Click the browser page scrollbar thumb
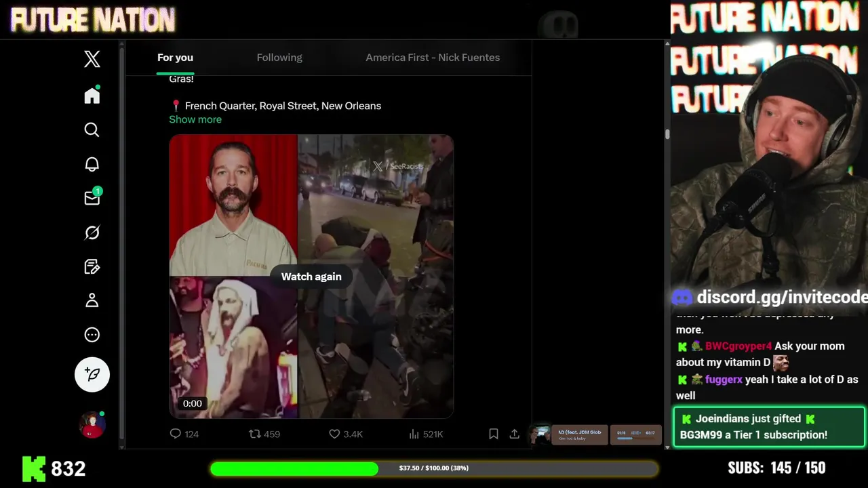This screenshot has height=488, width=868. pos(667,134)
